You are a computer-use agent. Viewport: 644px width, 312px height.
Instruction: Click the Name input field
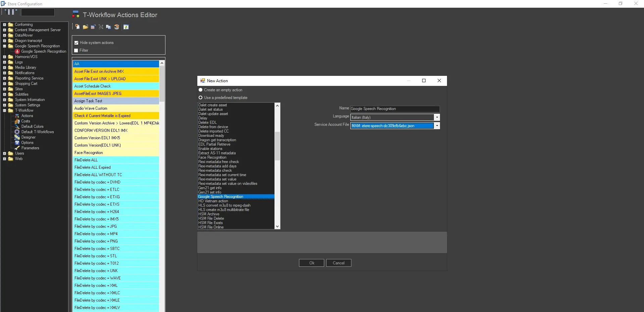click(x=394, y=109)
